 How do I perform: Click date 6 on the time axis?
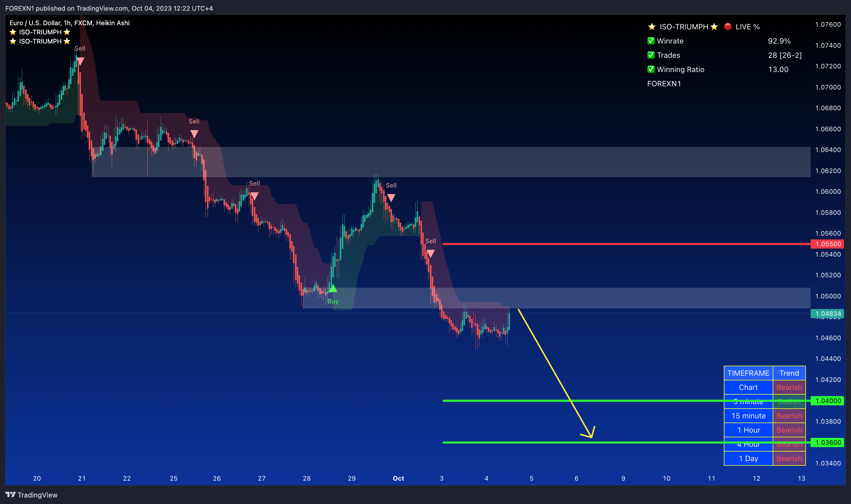pyautogui.click(x=576, y=479)
